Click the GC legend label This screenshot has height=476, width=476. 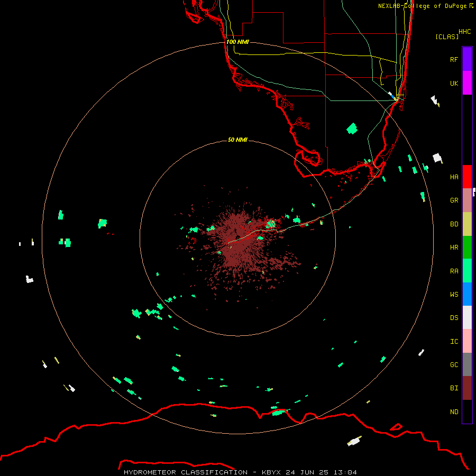click(454, 364)
